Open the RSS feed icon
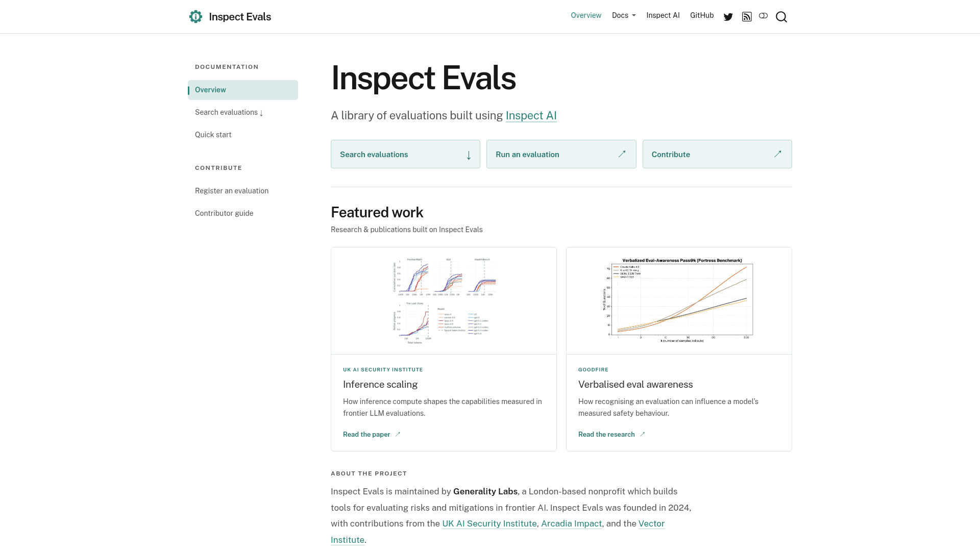980x551 pixels. pos(747,17)
